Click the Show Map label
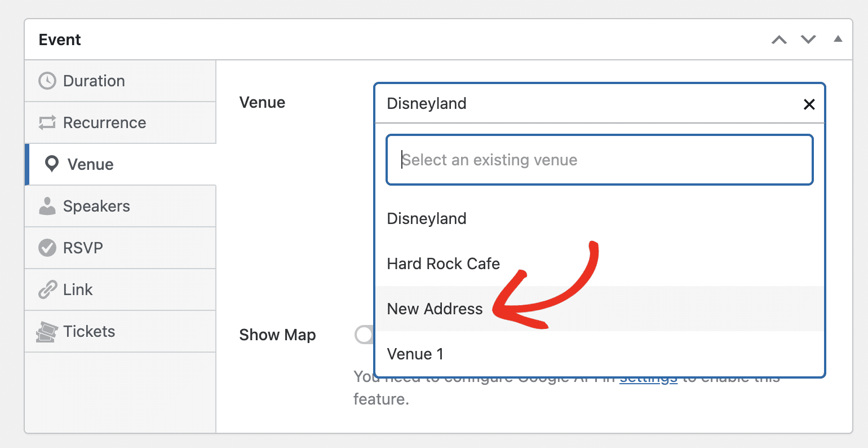This screenshot has width=868, height=448. click(x=277, y=335)
